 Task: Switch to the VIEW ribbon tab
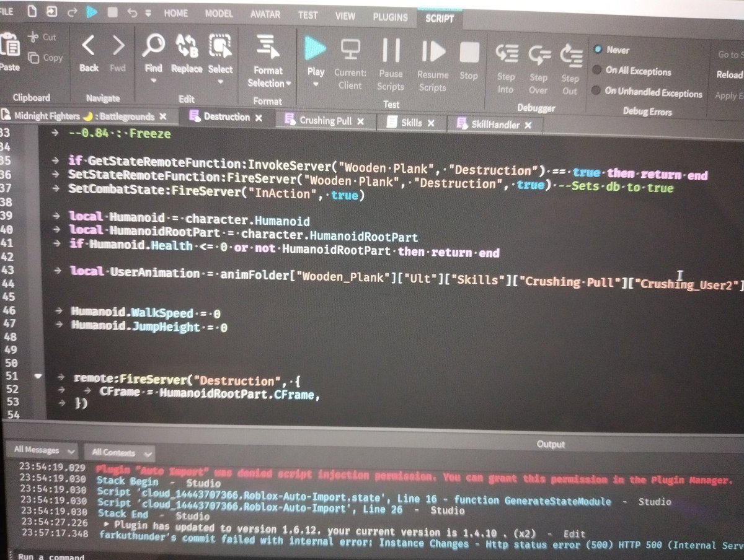pos(345,15)
